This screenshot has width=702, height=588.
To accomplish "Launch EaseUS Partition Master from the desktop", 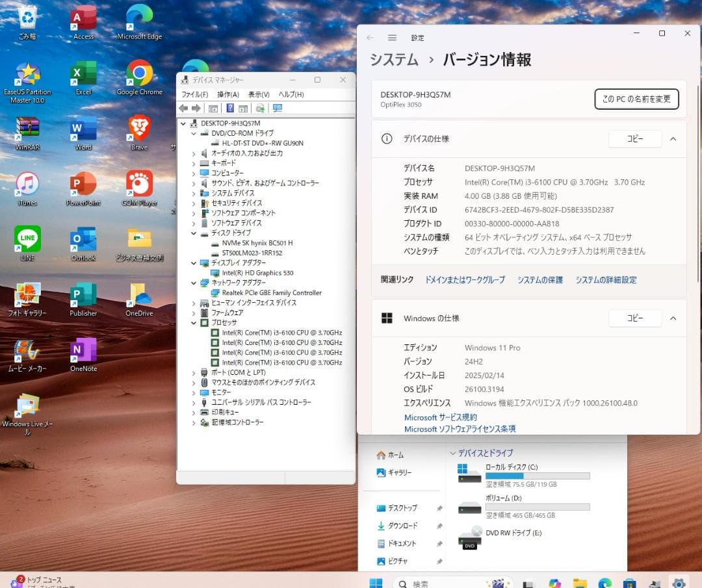I will point(29,75).
